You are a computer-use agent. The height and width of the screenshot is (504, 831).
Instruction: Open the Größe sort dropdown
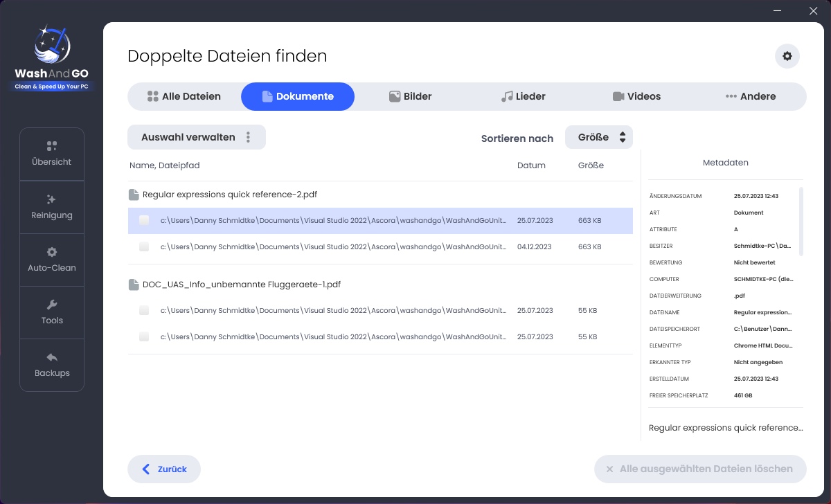(x=598, y=137)
